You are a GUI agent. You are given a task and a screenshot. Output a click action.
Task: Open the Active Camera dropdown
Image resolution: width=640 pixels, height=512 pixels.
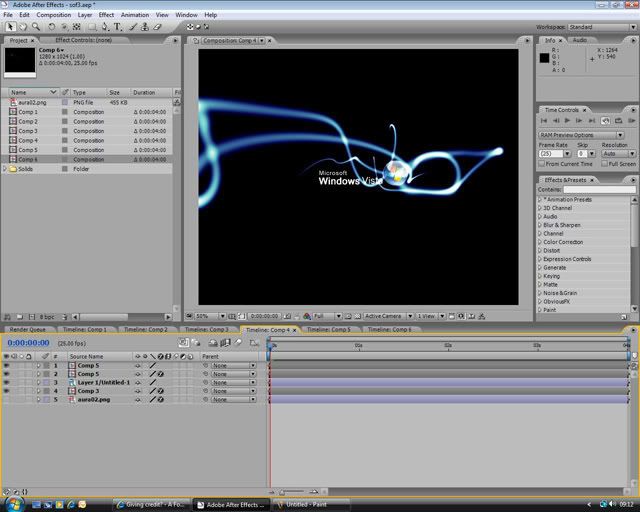(x=389, y=316)
